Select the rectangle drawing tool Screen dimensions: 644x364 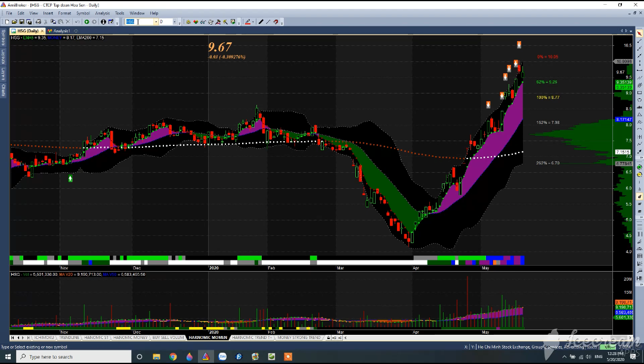(639, 93)
